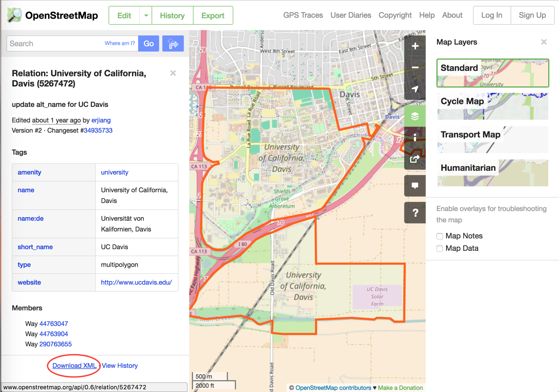Viewport: 559px width, 392px height.
Task: Zoom in with the plus map control
Action: pos(415,46)
